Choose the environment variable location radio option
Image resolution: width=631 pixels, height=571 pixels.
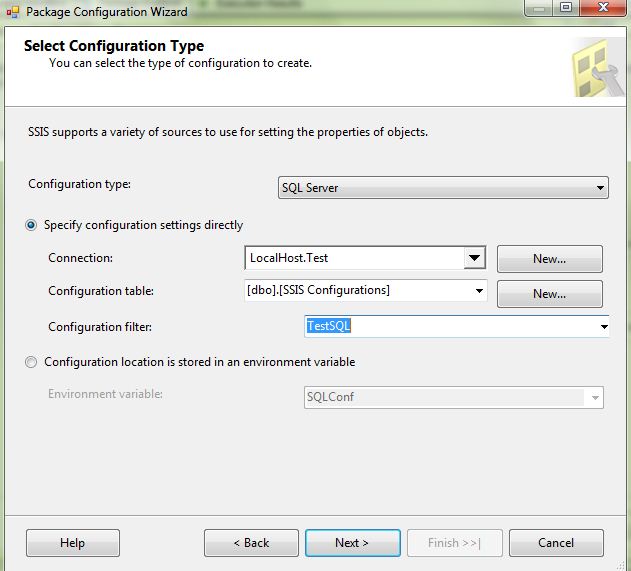[x=32, y=362]
